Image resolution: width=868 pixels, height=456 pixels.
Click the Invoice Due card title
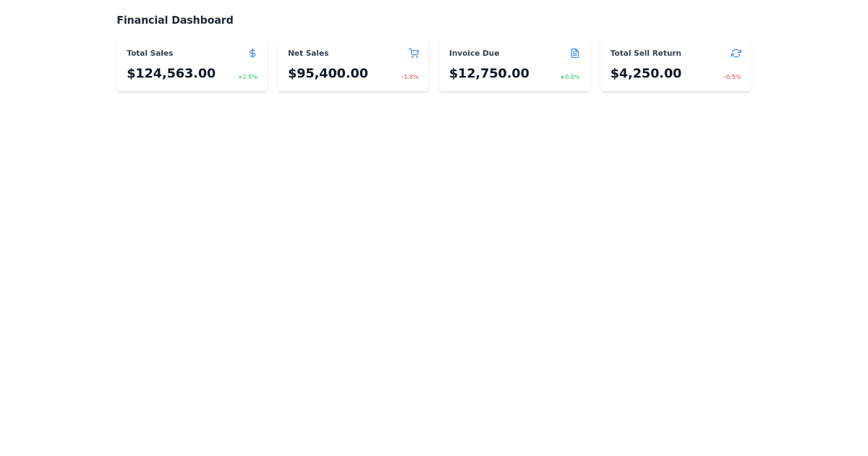(x=474, y=53)
